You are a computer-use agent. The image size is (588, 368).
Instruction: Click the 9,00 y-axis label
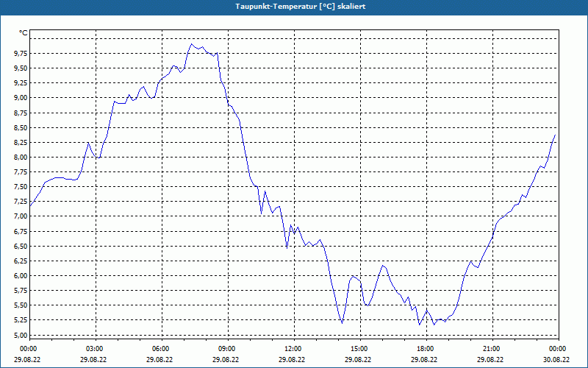click(x=21, y=98)
